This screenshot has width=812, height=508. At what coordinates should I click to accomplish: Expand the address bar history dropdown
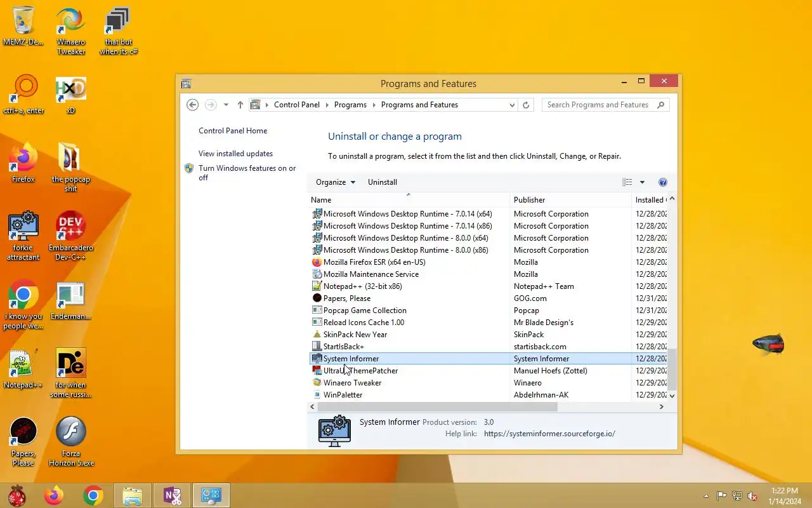[512, 105]
